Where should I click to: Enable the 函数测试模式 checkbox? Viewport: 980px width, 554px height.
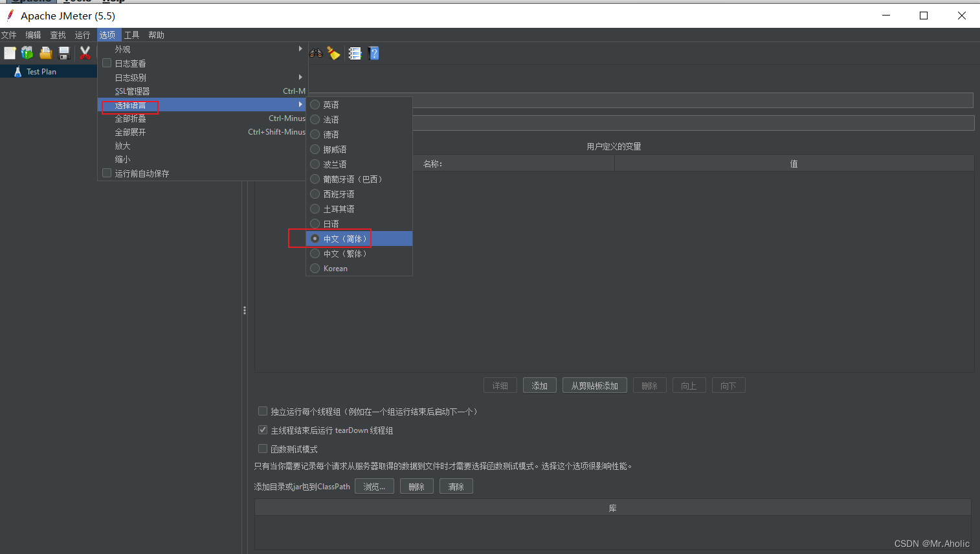pyautogui.click(x=263, y=449)
